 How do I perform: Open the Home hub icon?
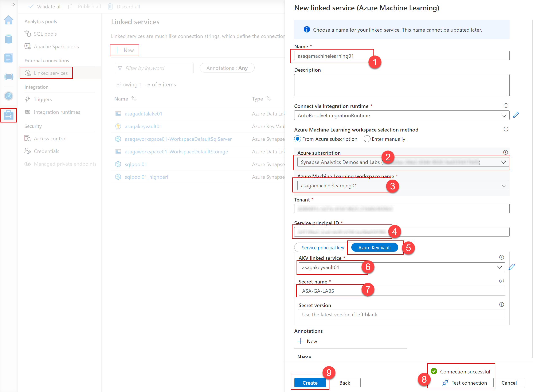tap(9, 20)
